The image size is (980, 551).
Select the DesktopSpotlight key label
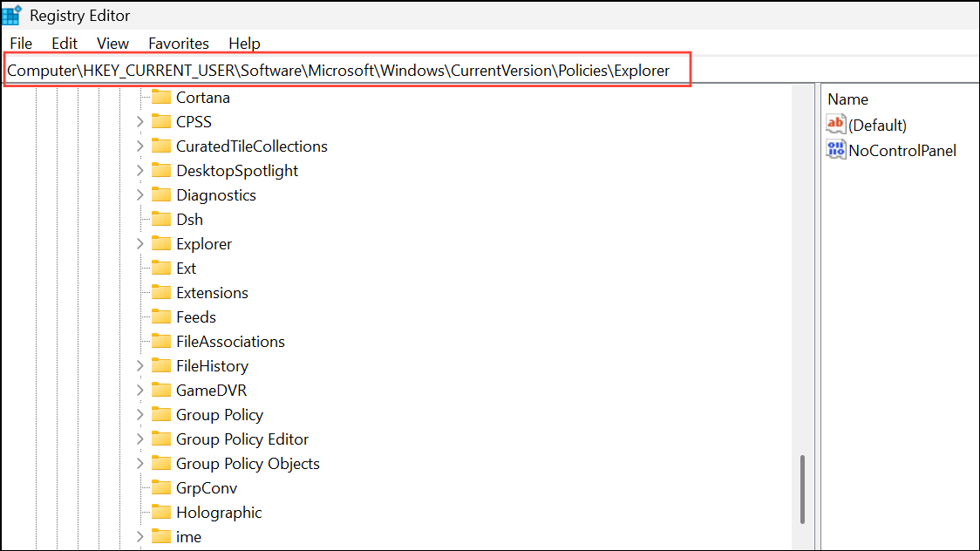[x=237, y=171]
